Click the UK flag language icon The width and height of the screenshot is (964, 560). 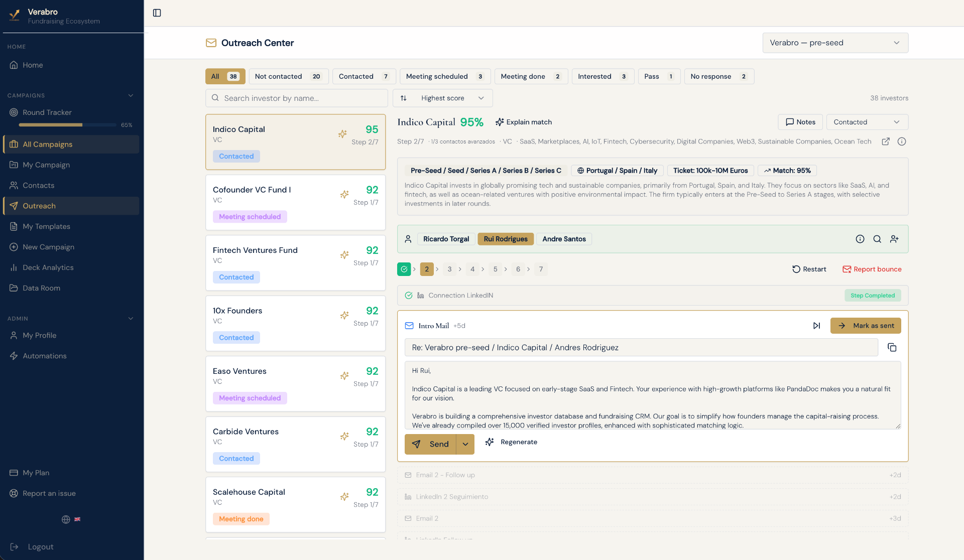[77, 519]
